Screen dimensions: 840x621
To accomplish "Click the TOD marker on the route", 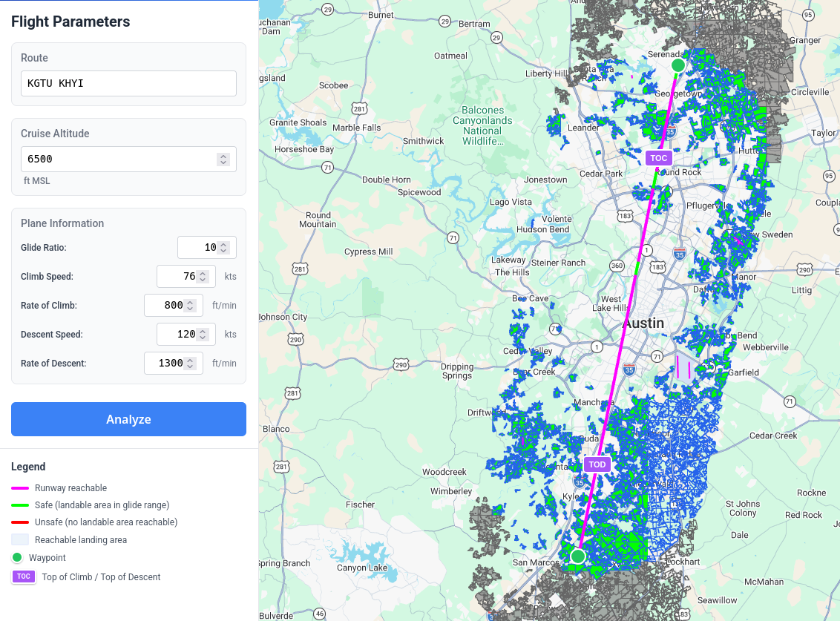I will pos(597,464).
